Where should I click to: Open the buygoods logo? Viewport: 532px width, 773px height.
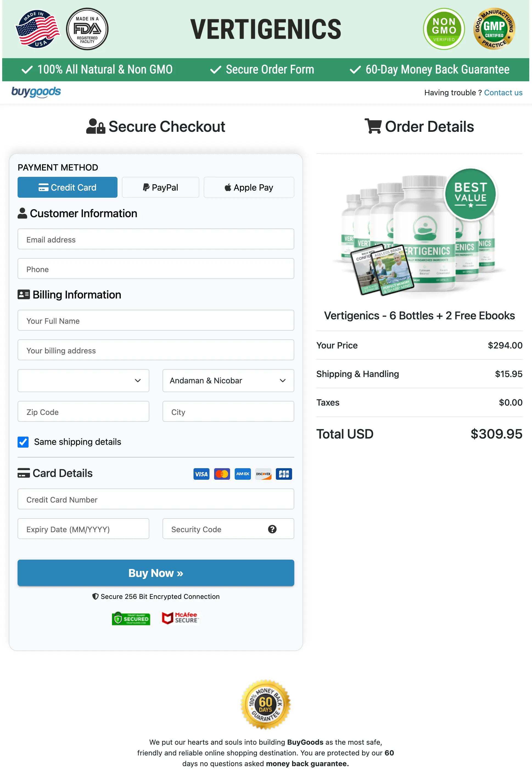36,92
